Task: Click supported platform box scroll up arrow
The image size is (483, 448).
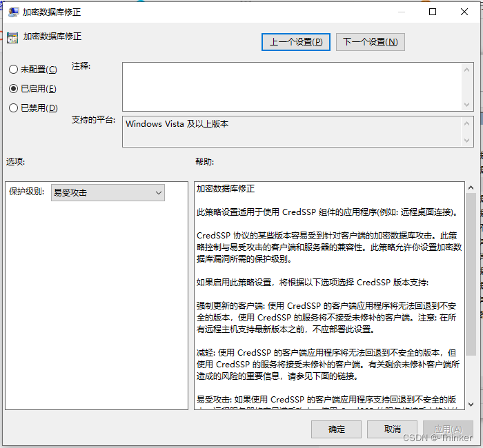Action: pyautogui.click(x=466, y=123)
